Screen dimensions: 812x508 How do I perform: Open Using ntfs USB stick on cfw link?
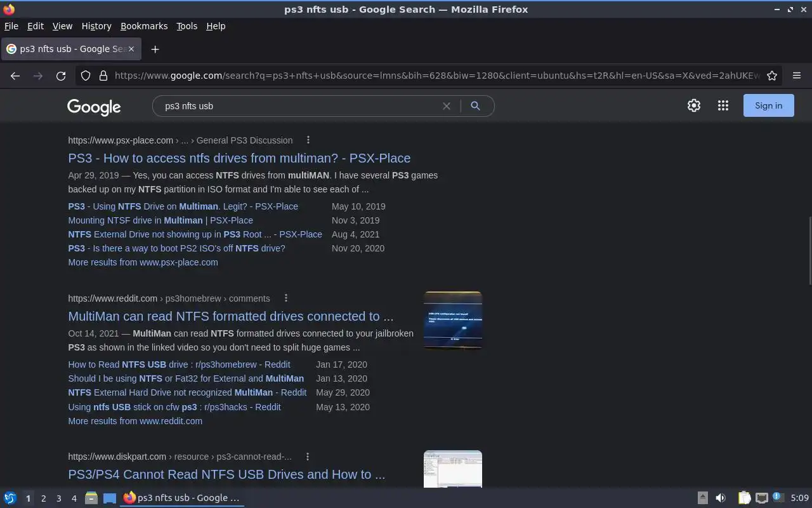click(174, 407)
